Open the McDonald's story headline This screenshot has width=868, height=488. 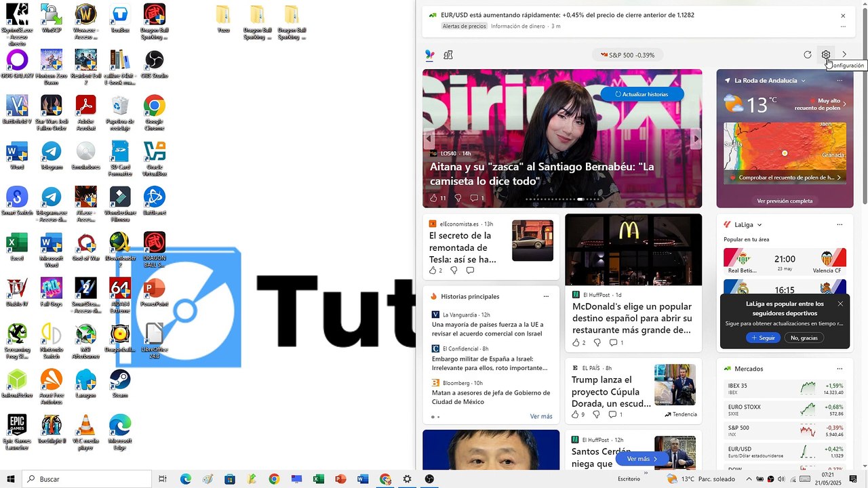632,318
